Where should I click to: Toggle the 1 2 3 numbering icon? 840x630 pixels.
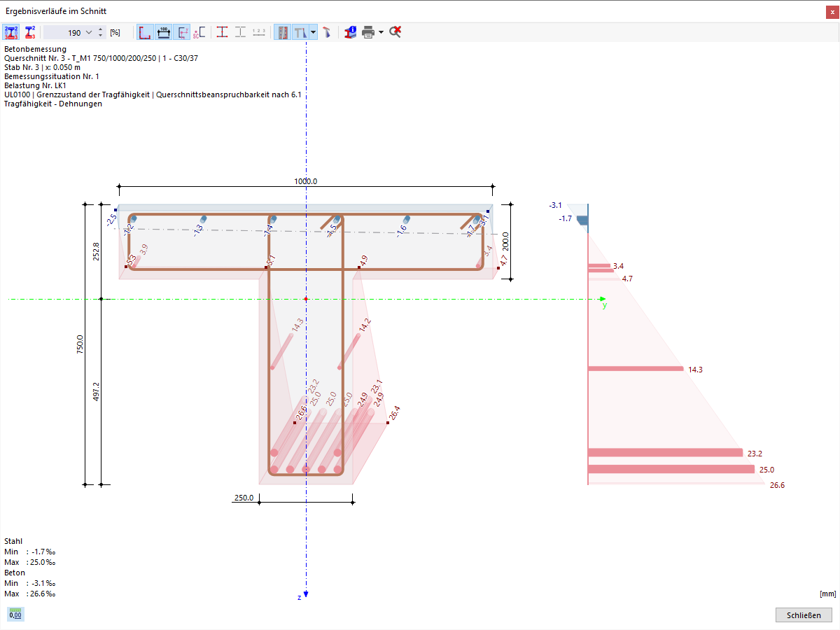click(258, 32)
